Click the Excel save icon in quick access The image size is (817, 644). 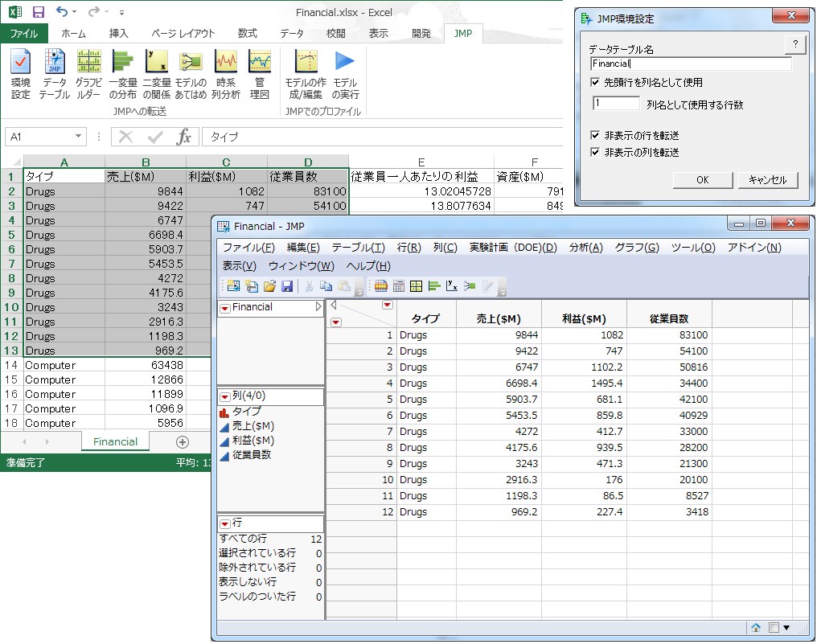click(x=38, y=11)
